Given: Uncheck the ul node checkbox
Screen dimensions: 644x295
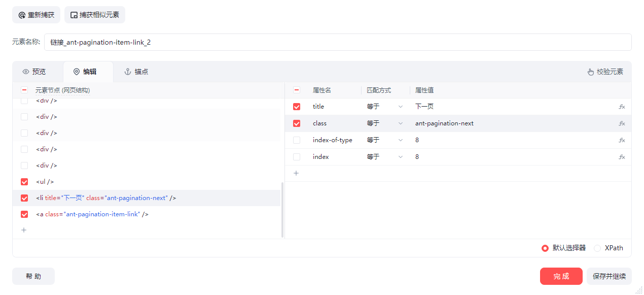Looking at the screenshot, I should 24,182.
